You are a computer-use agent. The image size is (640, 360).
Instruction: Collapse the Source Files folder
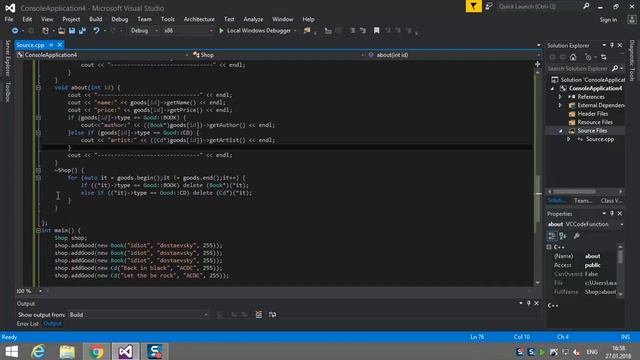click(x=560, y=131)
